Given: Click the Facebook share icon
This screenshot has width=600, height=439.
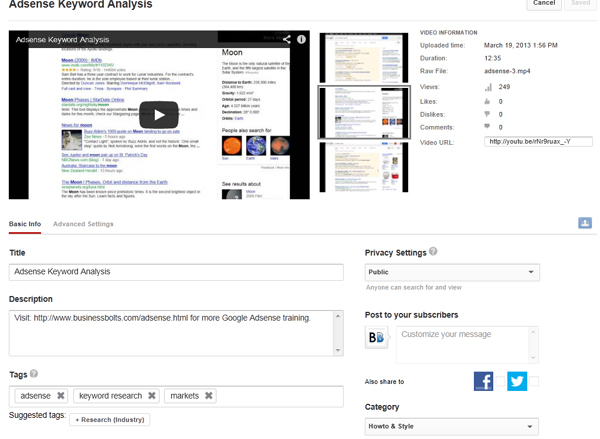Looking at the screenshot, I should coord(483,381).
